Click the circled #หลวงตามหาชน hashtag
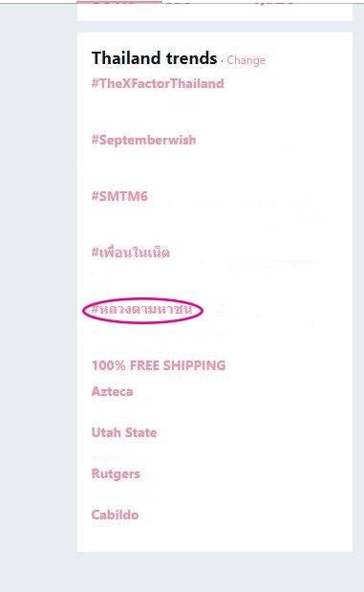This screenshot has height=592, width=364. click(x=141, y=310)
